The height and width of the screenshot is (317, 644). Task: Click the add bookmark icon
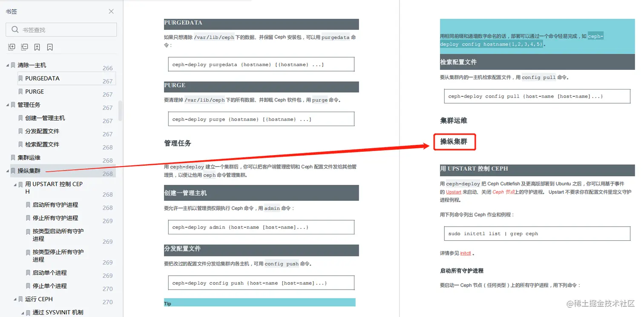click(37, 47)
